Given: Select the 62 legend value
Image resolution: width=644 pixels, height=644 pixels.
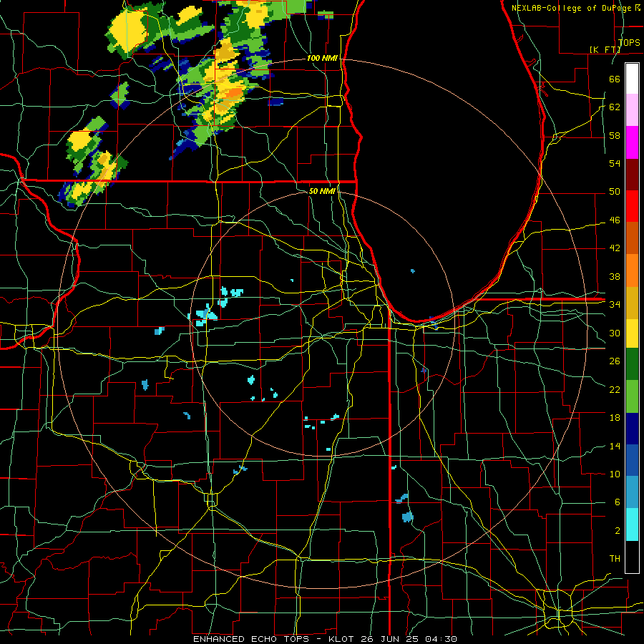Looking at the screenshot, I should point(615,107).
